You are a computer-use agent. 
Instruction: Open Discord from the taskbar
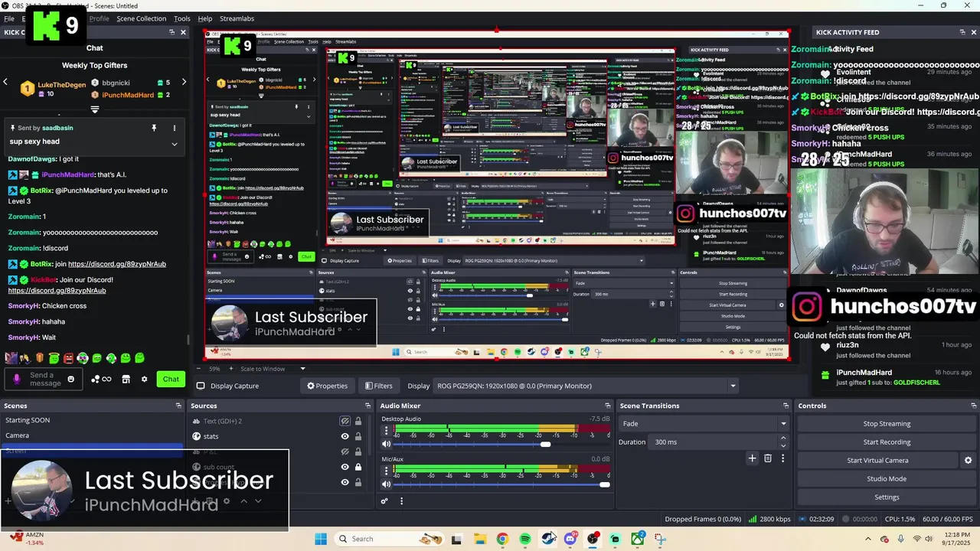[570, 539]
